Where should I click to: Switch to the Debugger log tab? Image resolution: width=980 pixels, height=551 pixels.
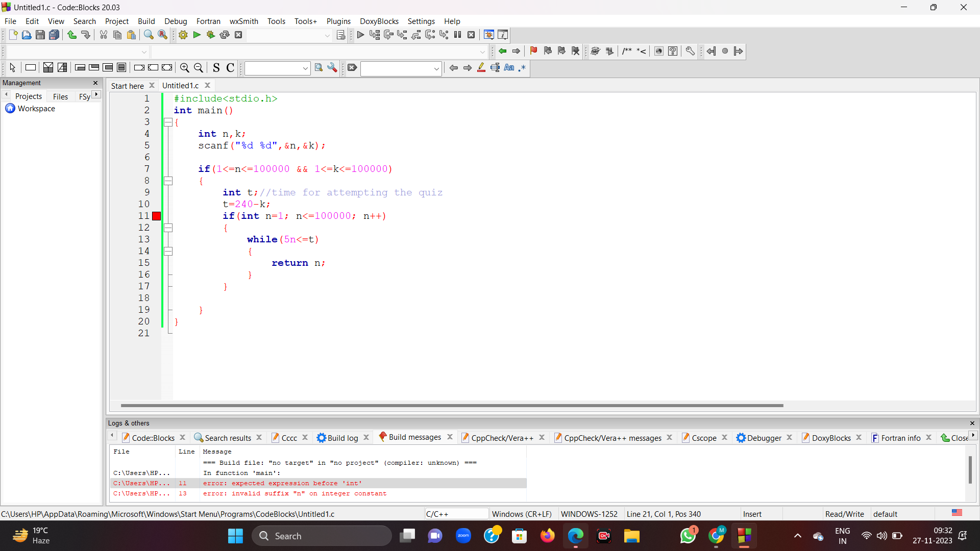point(764,438)
